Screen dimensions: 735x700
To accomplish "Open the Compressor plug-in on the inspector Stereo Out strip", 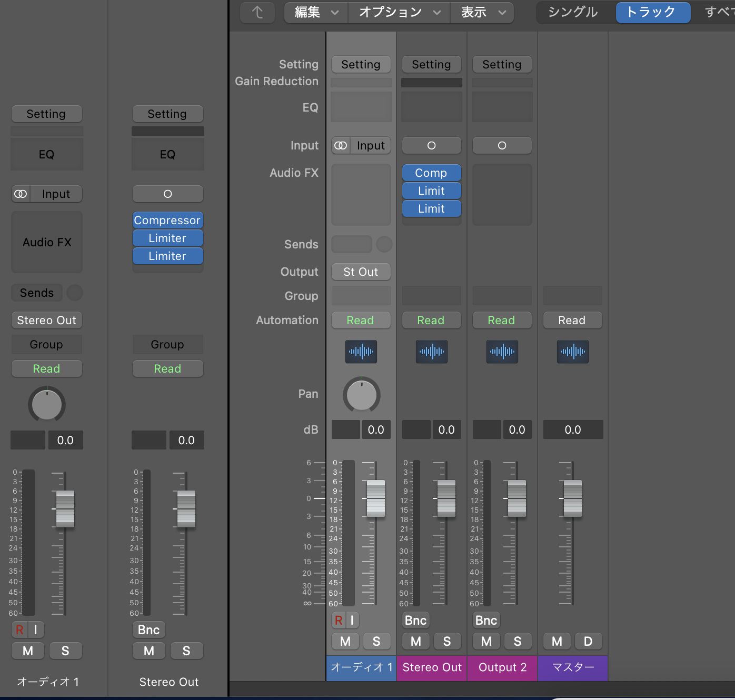I will tap(167, 220).
